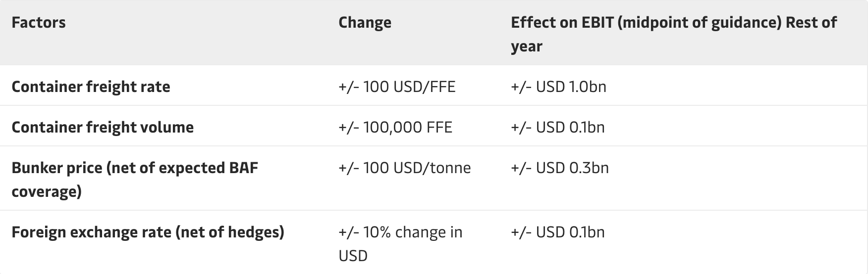Select the Effect on EBIT header text

point(674,34)
